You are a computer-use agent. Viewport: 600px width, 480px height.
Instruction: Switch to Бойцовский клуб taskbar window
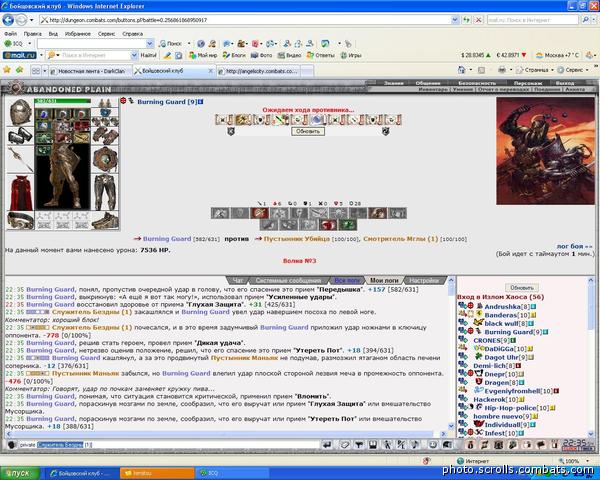tap(83, 473)
